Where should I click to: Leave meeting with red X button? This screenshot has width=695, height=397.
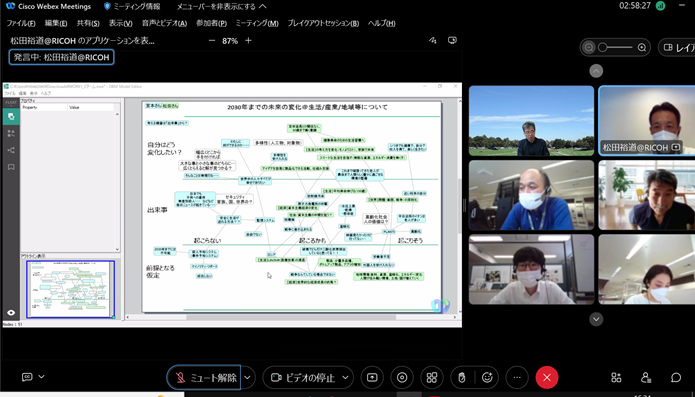547,378
